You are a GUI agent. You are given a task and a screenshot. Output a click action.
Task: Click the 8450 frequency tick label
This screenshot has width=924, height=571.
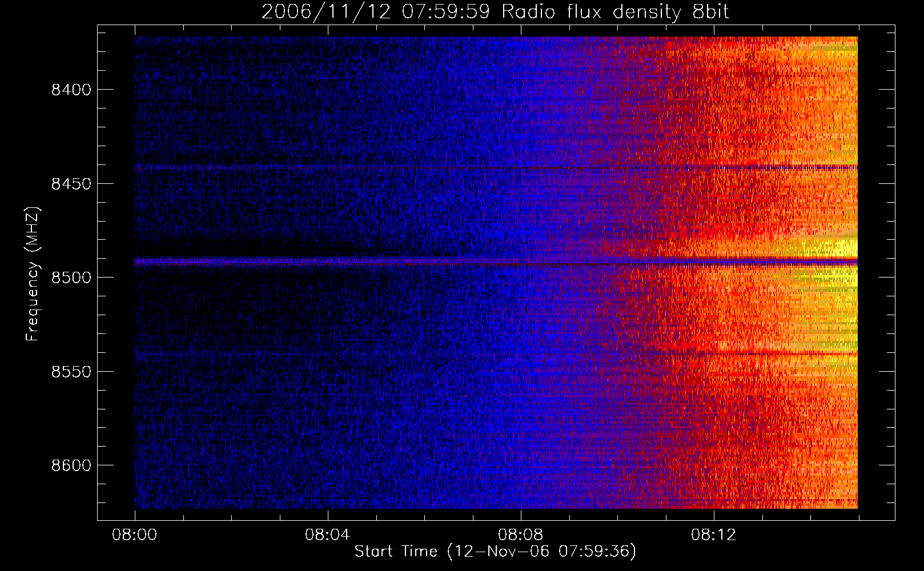(x=71, y=184)
